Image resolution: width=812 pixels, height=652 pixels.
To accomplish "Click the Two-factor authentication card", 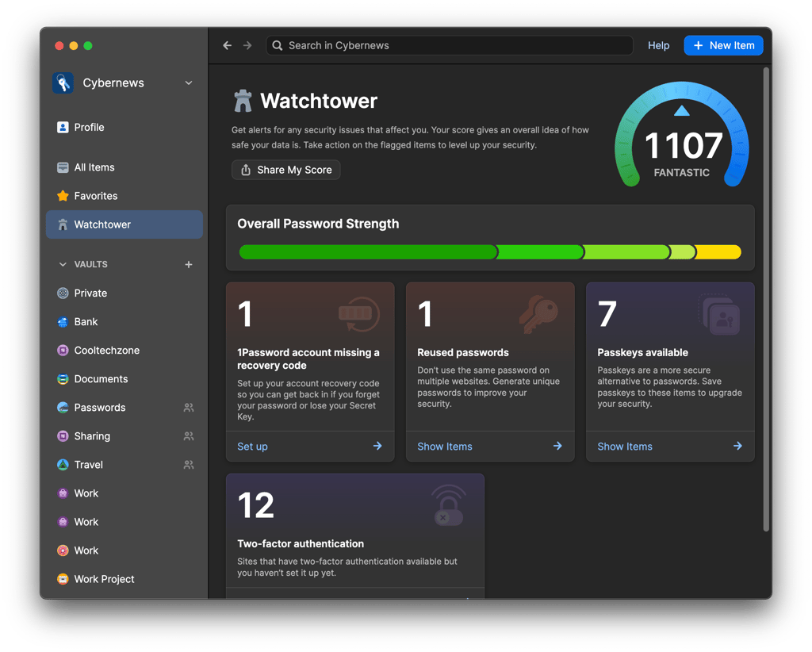I will (355, 536).
